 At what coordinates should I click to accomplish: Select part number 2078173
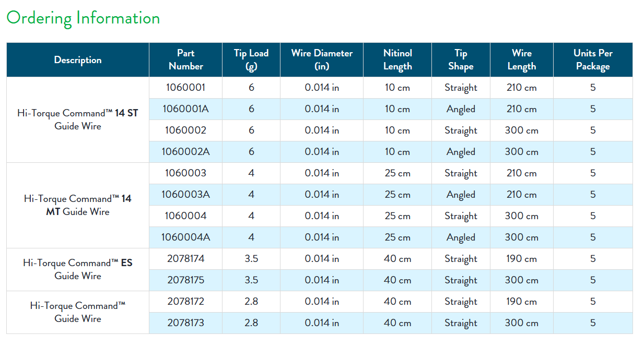(x=186, y=323)
